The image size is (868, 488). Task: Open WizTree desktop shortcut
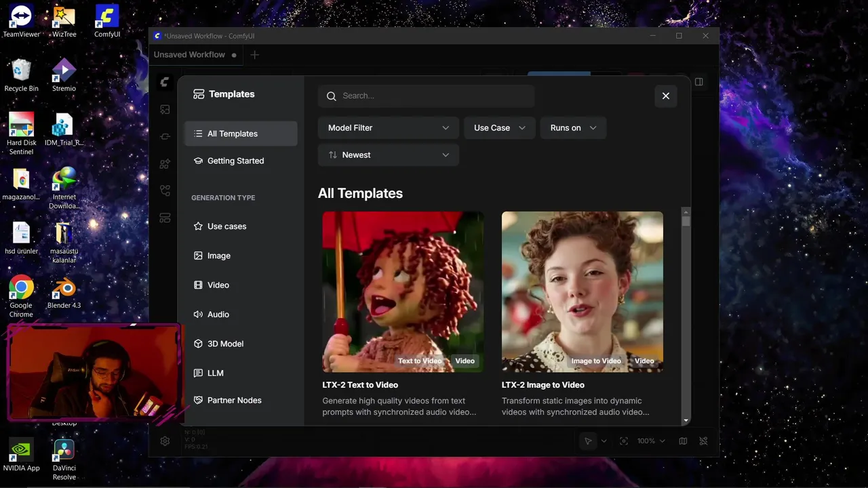[64, 20]
